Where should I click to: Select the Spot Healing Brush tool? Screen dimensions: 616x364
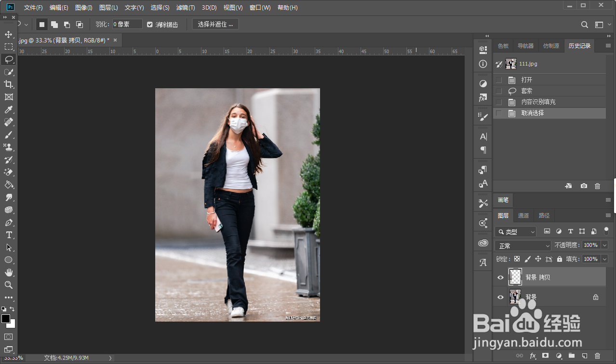click(9, 122)
